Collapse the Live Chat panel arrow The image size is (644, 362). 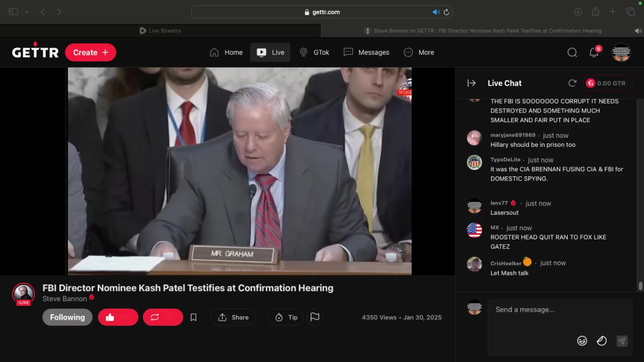[x=471, y=83]
